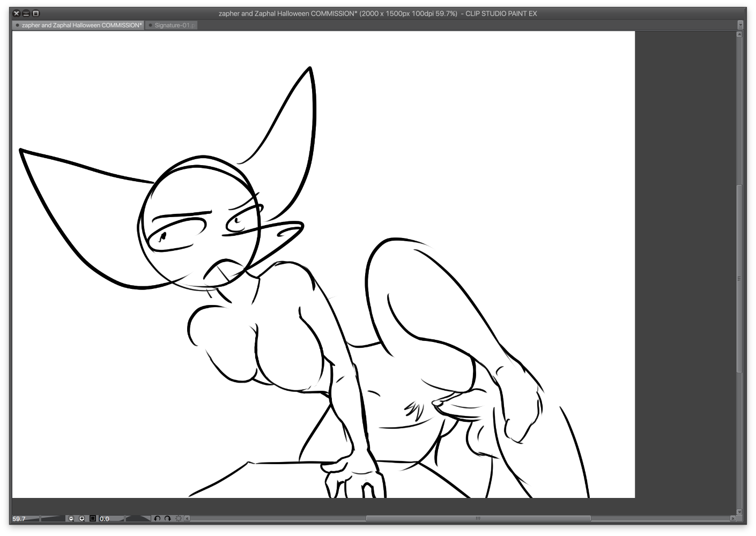Close the Clip Studio Paint window
Image resolution: width=756 pixels, height=536 pixels.
16,13
